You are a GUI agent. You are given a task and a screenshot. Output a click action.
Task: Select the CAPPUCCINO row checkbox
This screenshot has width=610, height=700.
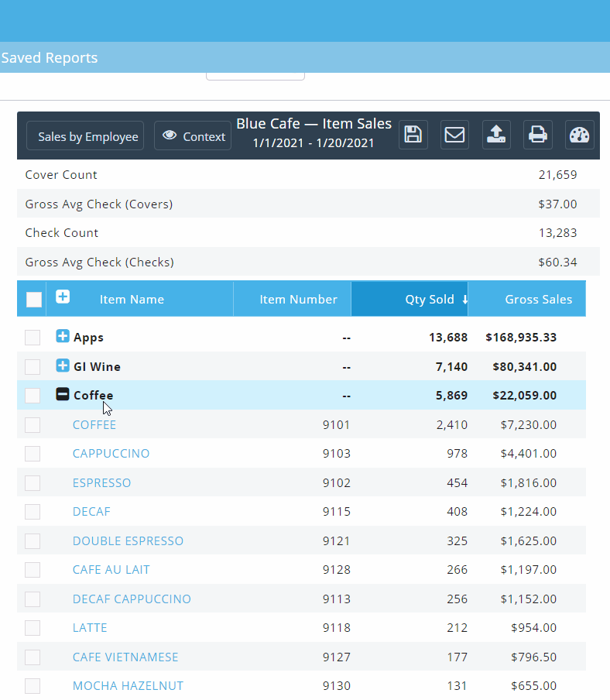coord(33,454)
